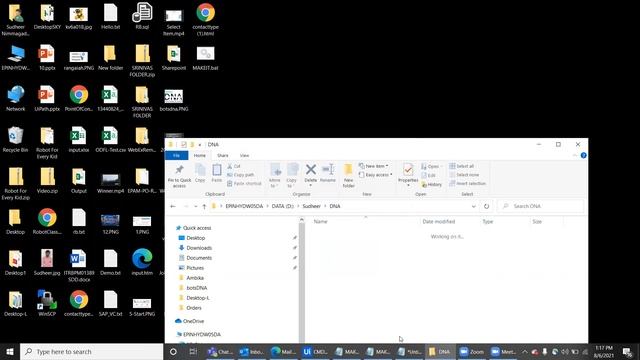
Task: Click the New folder ribbon button
Action: coord(348,176)
